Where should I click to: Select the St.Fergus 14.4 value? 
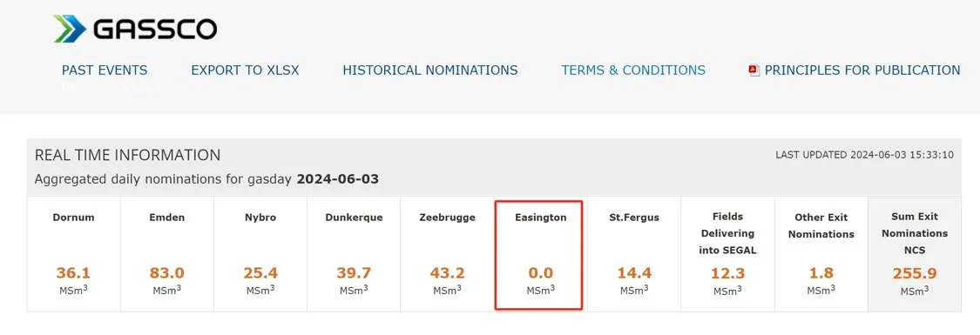(634, 273)
